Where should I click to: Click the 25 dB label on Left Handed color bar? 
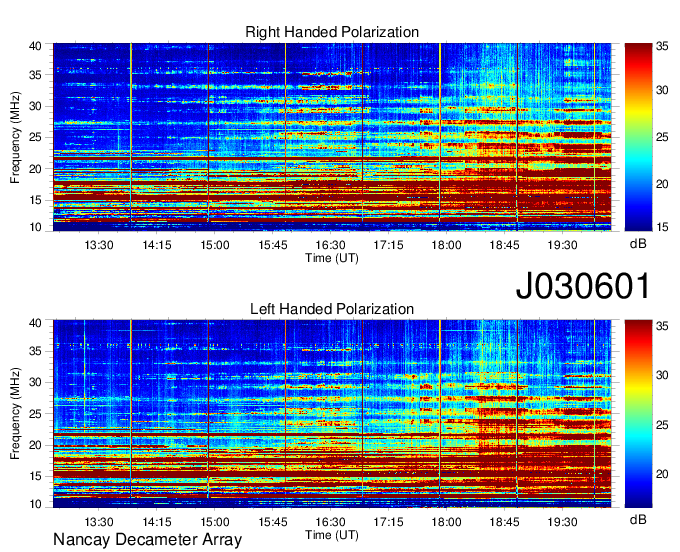point(662,425)
